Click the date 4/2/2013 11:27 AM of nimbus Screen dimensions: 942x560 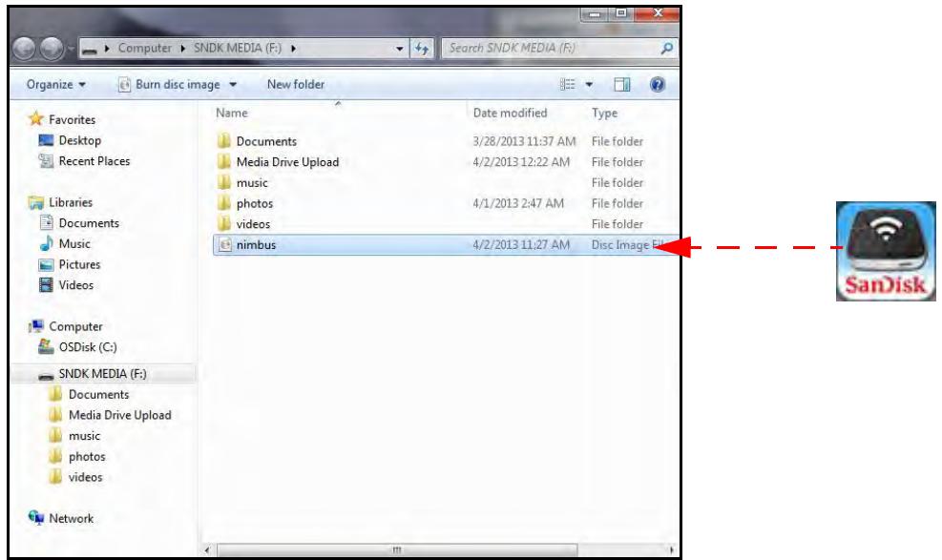(x=521, y=245)
